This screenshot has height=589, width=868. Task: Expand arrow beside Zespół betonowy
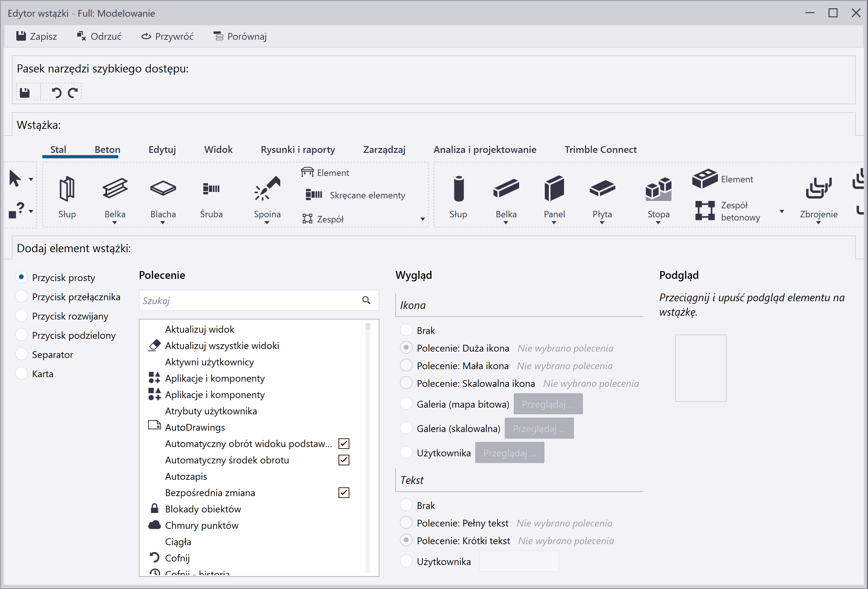coord(782,211)
